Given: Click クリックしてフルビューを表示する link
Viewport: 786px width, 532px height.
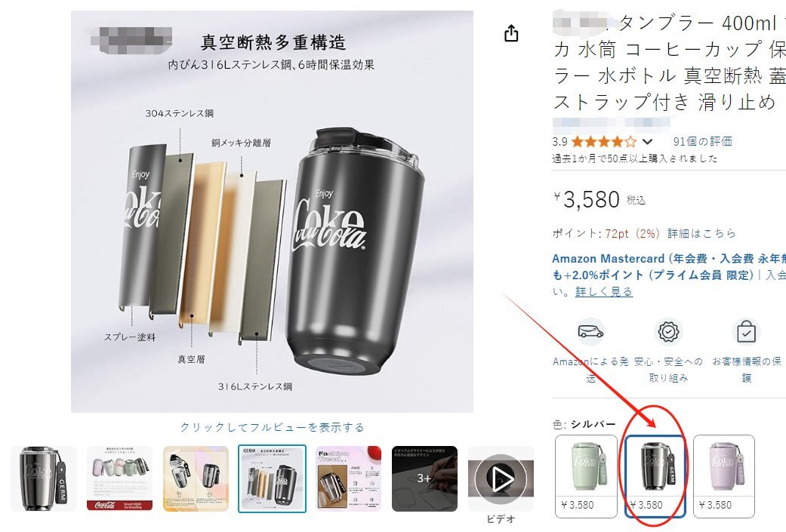Looking at the screenshot, I should (x=272, y=427).
